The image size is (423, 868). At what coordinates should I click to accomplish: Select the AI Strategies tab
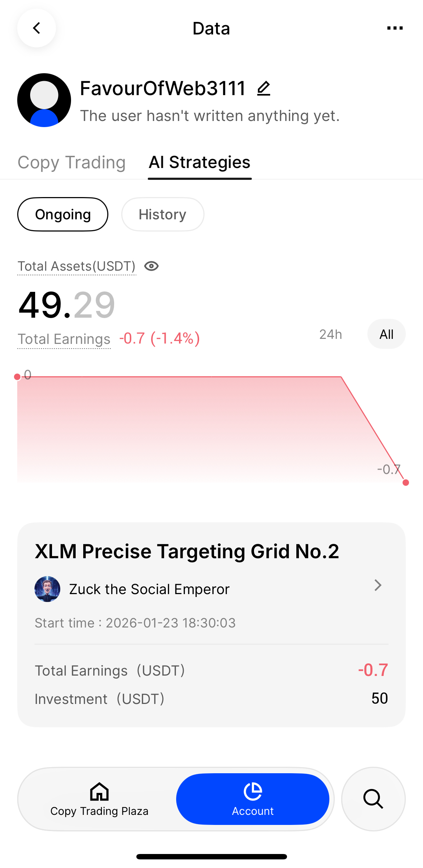click(x=199, y=162)
